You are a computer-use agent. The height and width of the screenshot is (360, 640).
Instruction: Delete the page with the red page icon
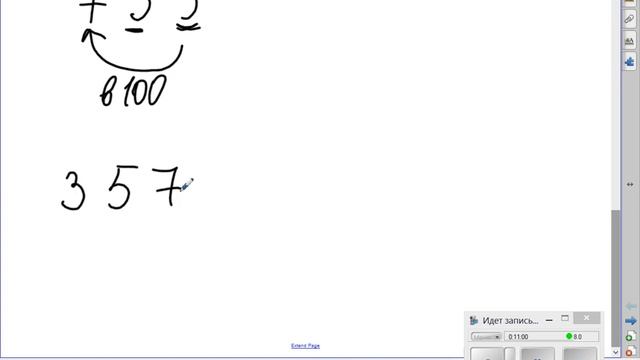pyautogui.click(x=631, y=352)
